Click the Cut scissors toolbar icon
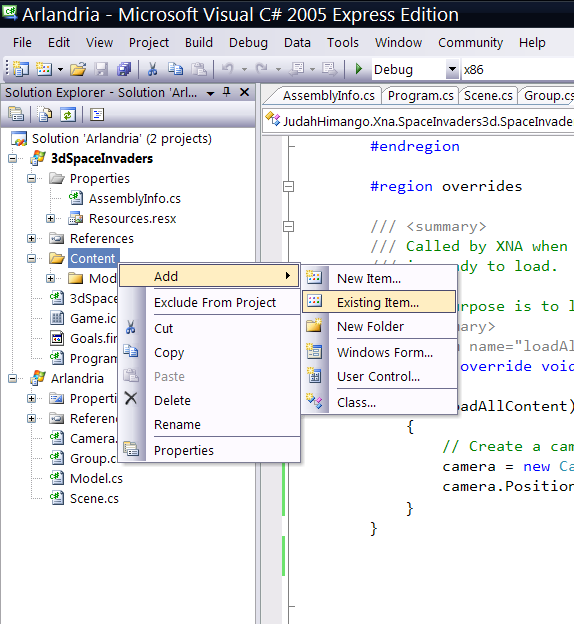Screen dimensions: 574x624 [x=152, y=69]
